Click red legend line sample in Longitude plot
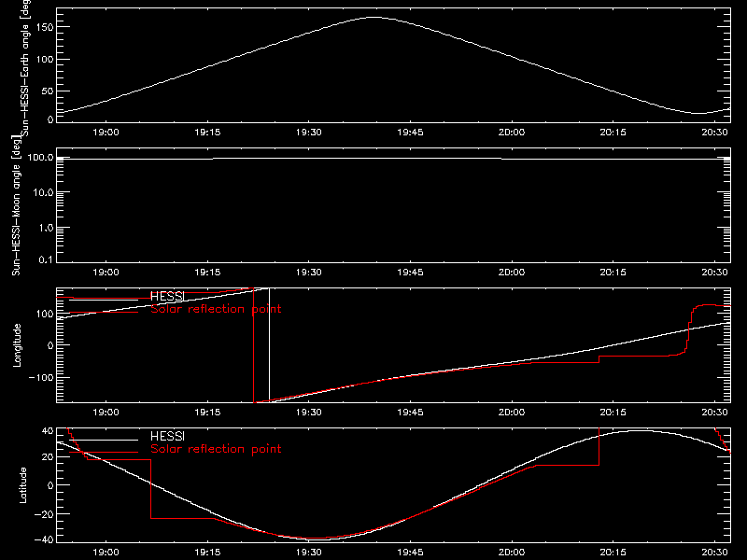Screen dimensions: 747x560 (x=104, y=313)
